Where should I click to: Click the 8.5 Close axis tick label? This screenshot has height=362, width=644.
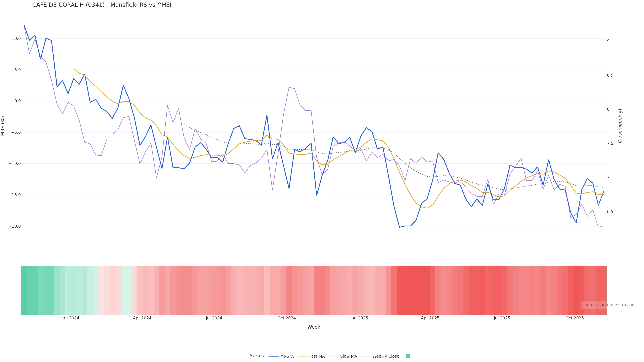610,75
